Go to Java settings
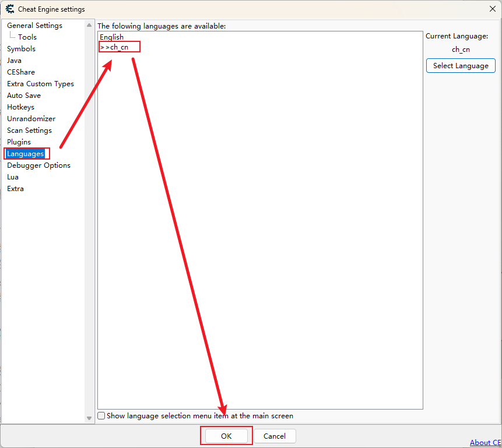 (14, 61)
